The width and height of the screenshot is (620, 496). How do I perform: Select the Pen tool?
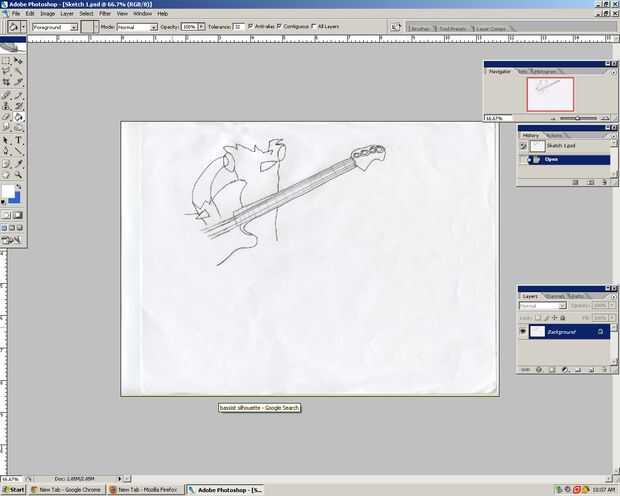click(x=6, y=151)
